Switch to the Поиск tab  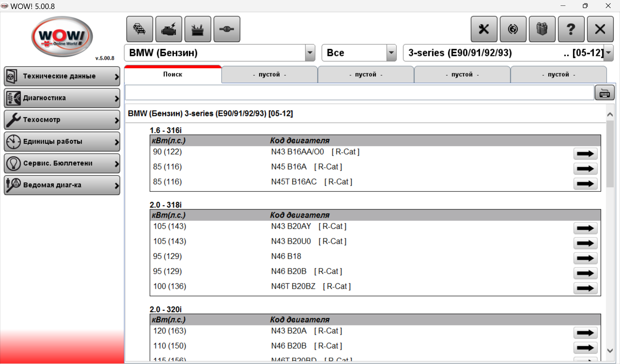pyautogui.click(x=173, y=75)
